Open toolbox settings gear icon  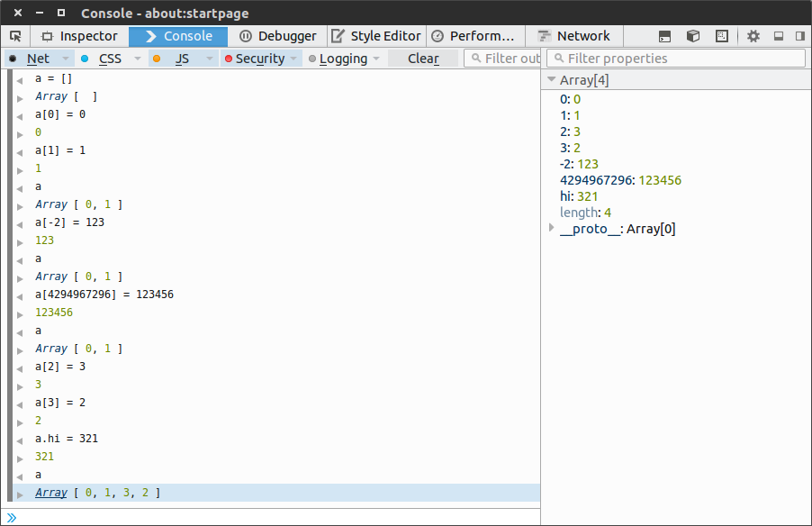753,36
